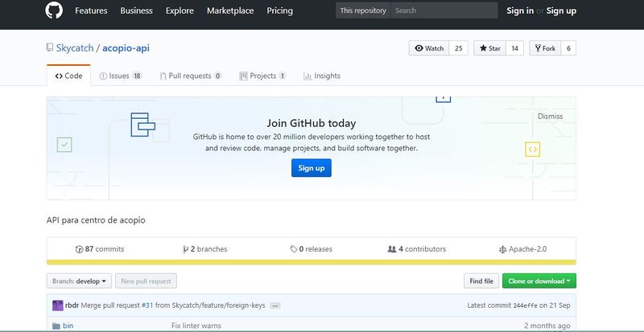
Task: Open the Insights tab
Action: (322, 76)
